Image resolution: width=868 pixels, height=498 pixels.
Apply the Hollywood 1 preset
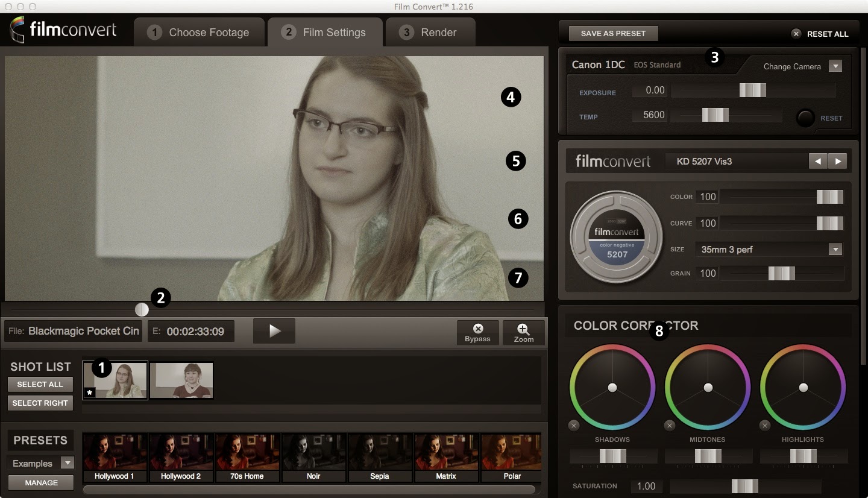pyautogui.click(x=115, y=458)
